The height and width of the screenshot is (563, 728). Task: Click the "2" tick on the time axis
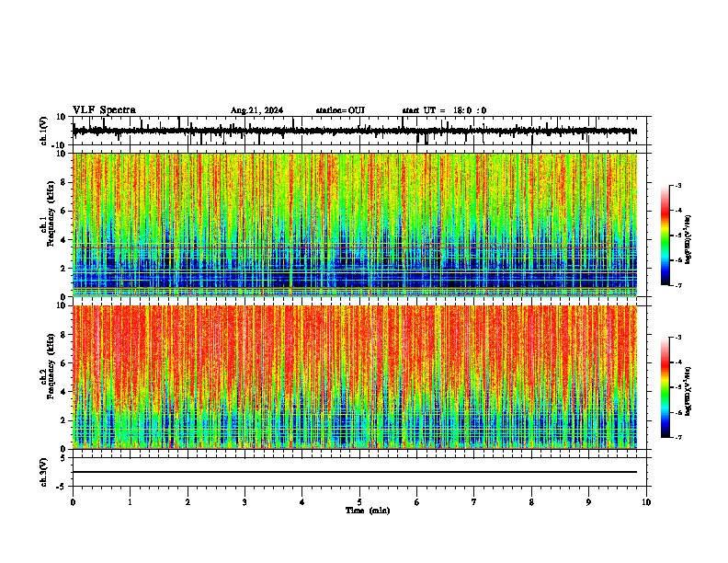pyautogui.click(x=188, y=502)
